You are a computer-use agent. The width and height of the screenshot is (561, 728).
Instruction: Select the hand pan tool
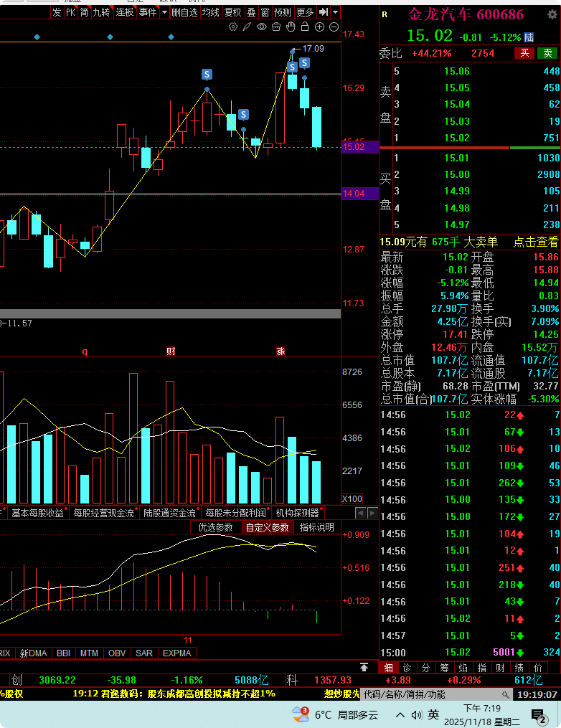(291, 27)
